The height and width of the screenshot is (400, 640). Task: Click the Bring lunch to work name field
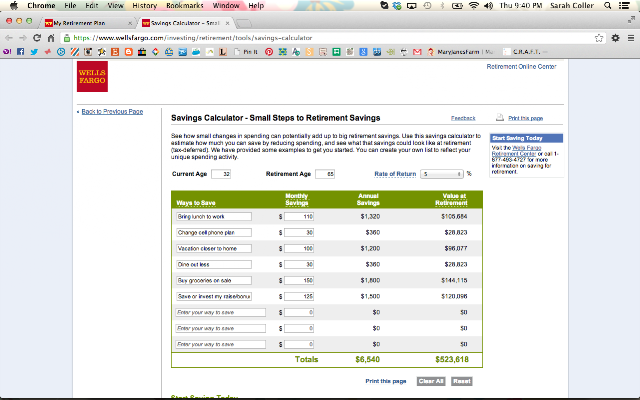[213, 216]
